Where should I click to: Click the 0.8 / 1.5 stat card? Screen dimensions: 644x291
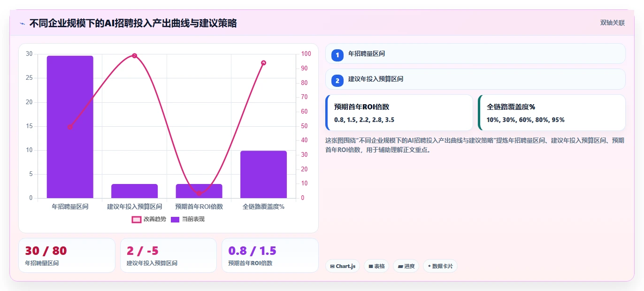pyautogui.click(x=270, y=255)
